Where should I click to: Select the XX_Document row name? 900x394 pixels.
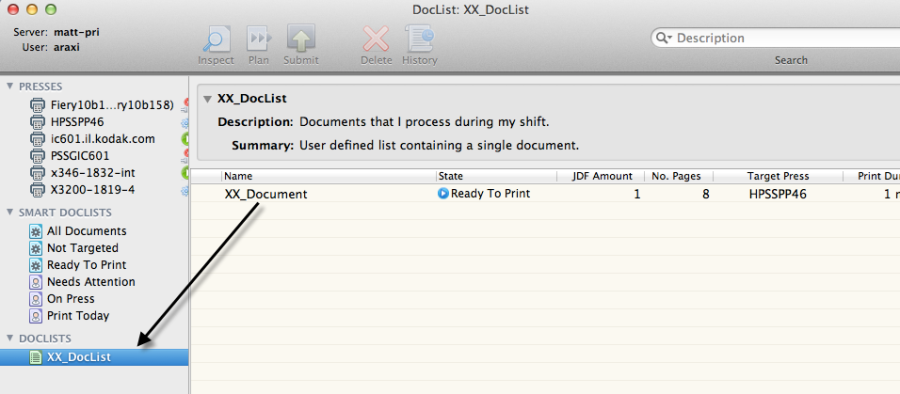[x=266, y=194]
